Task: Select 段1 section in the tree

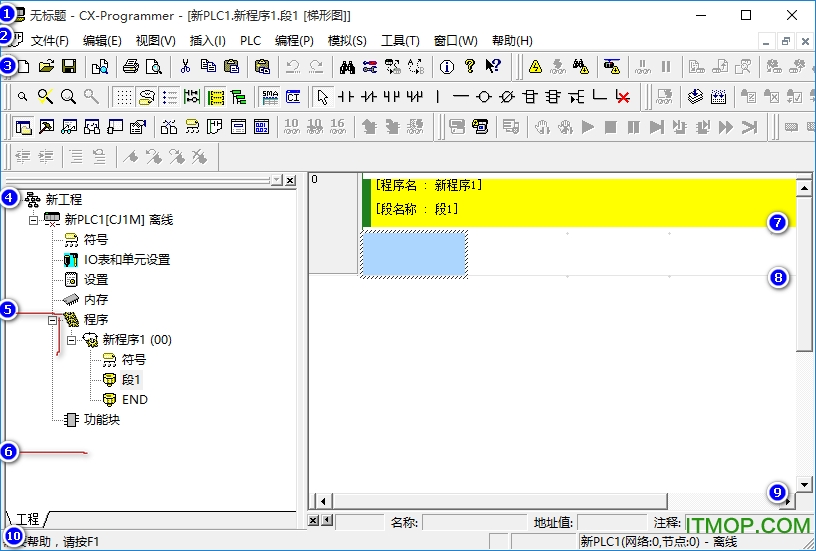Action: point(131,380)
